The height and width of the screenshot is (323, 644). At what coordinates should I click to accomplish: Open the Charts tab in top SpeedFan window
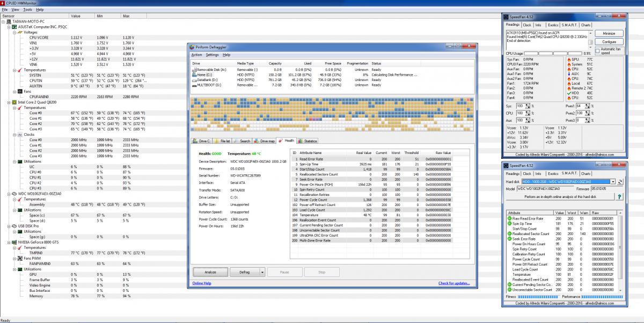[586, 25]
